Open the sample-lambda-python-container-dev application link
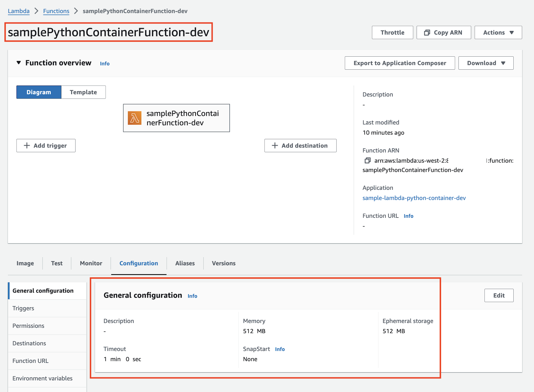The width and height of the screenshot is (534, 392). 414,198
